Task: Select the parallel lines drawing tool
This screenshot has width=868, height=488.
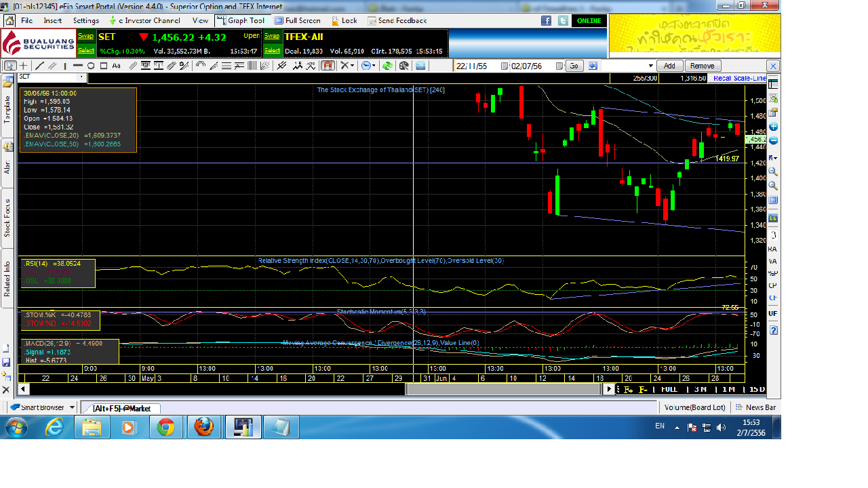Action: click(52, 66)
